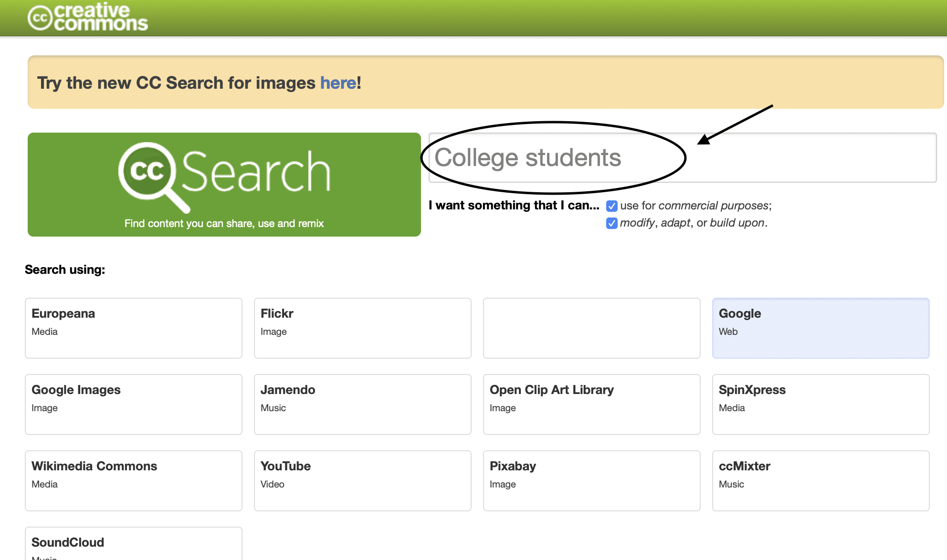Image resolution: width=947 pixels, height=560 pixels.
Task: Disable the modify, adapt, or build upon checkbox
Action: click(611, 223)
